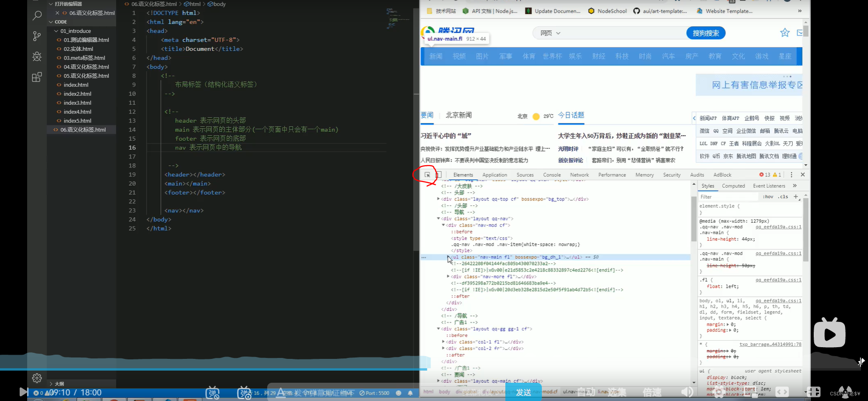Open index3.html in the explorer
This screenshot has width=868, height=401.
77,102
